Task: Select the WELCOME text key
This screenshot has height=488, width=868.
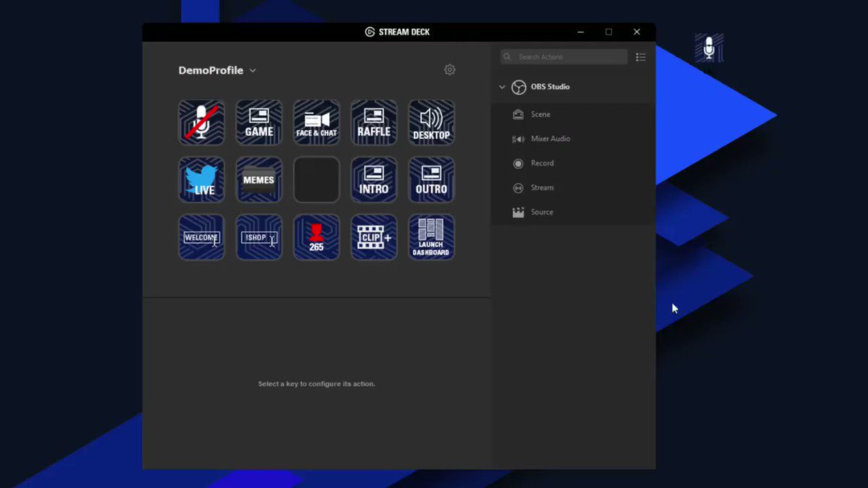Action: 202,237
